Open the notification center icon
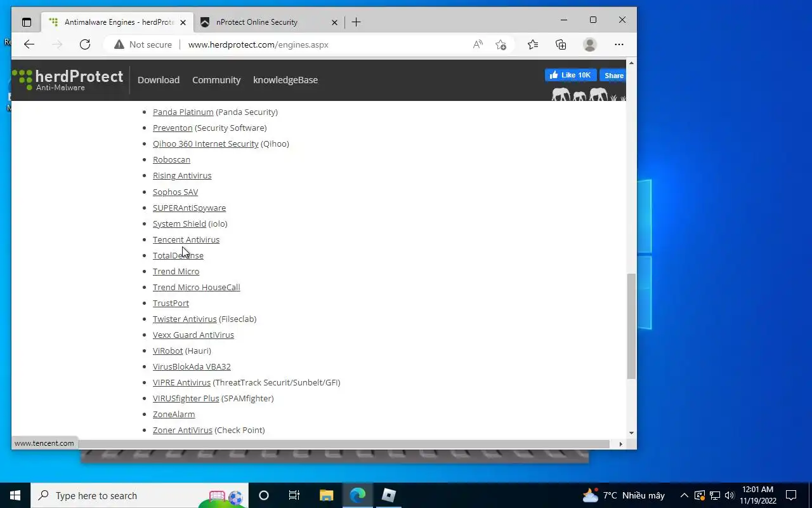 point(791,495)
